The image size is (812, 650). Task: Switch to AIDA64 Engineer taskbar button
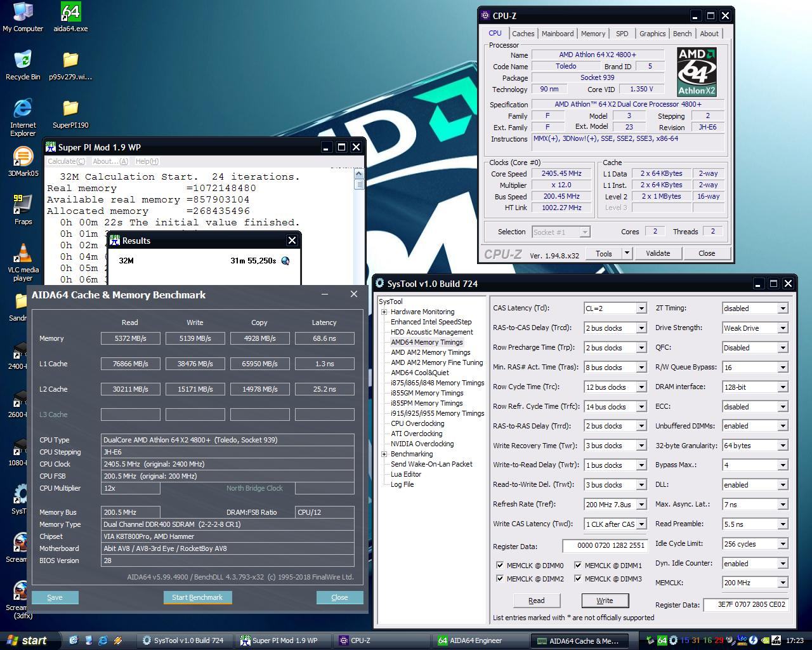point(481,640)
